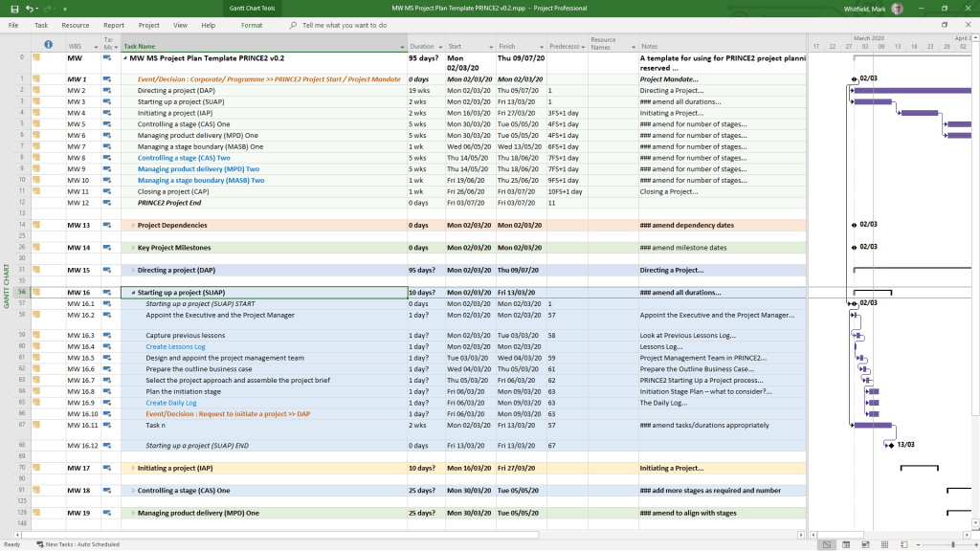
Task: Click the Save icon on Quick Access Toolbar
Action: (x=15, y=9)
